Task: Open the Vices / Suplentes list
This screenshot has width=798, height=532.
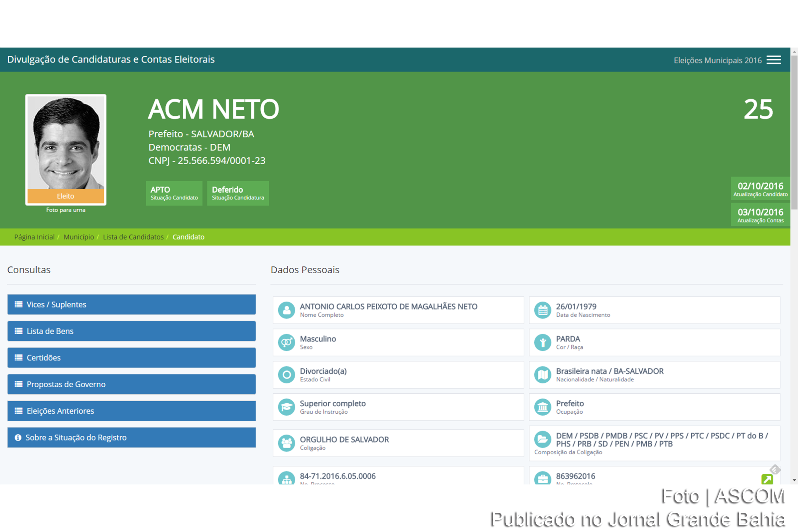Action: pos(131,304)
